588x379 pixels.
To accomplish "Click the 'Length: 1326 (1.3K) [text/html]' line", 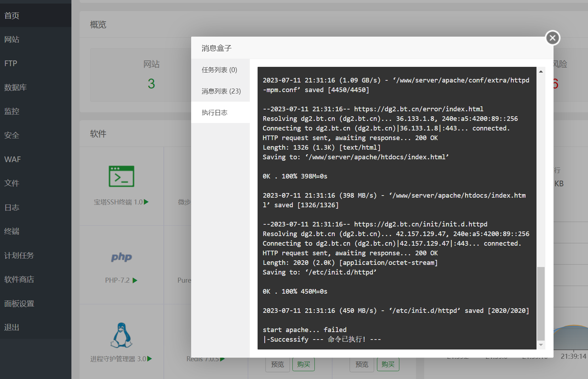I will [322, 148].
